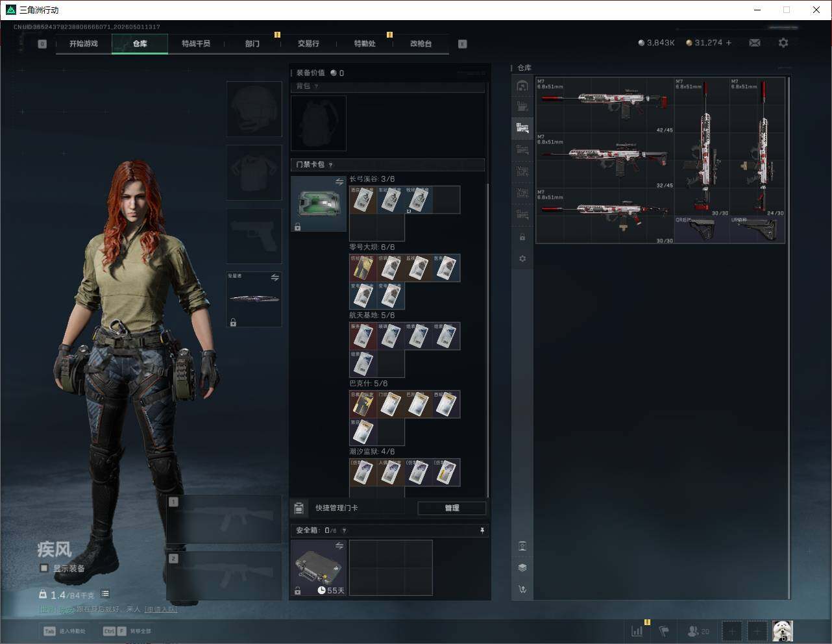Open the stats bar chart icon

(x=638, y=630)
